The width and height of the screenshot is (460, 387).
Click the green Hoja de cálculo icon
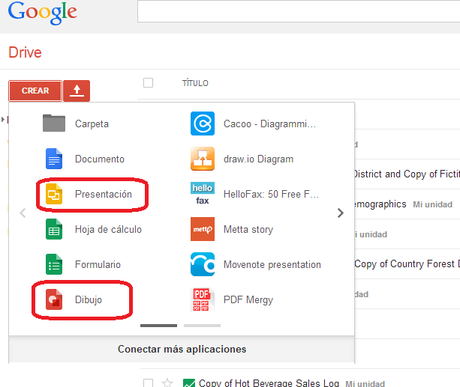click(54, 229)
